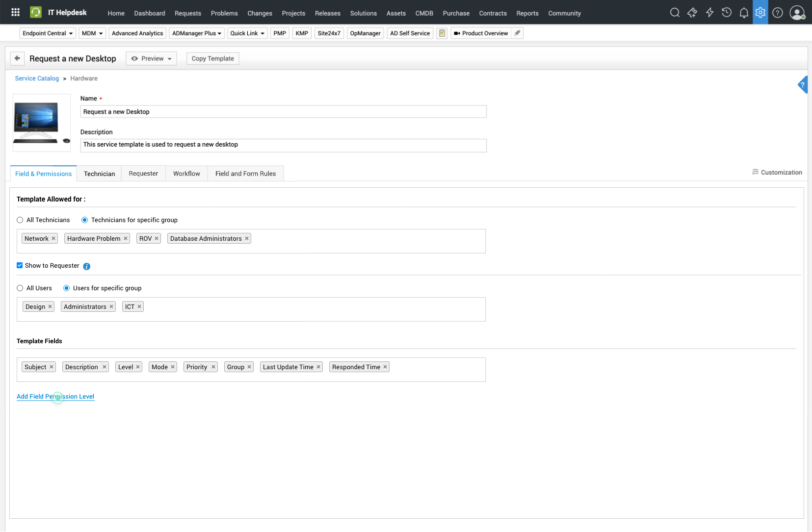
Task: Open the notifications bell icon
Action: tap(744, 13)
